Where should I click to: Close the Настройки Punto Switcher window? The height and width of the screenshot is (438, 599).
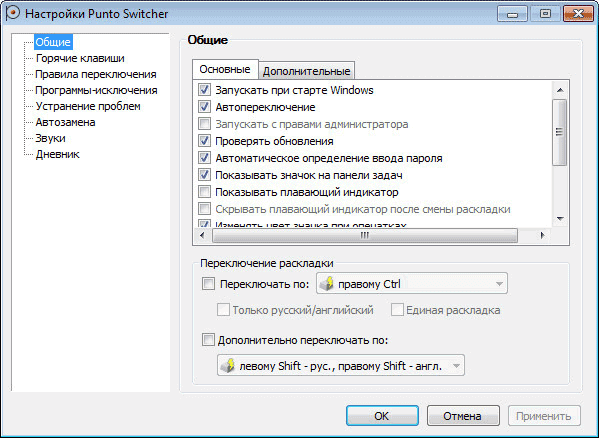(x=578, y=14)
